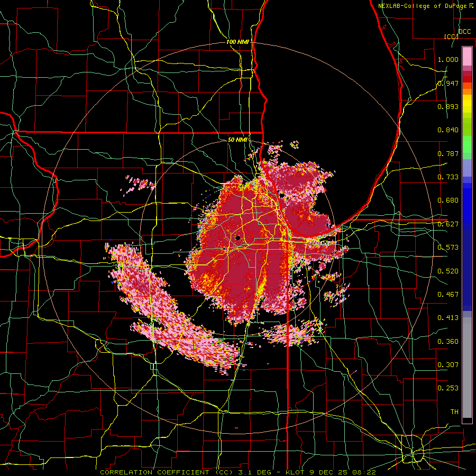Click the 0.947 scale value

pos(448,83)
